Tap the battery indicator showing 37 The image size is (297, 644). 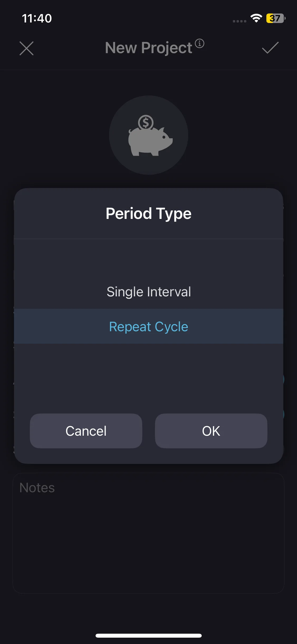pyautogui.click(x=276, y=18)
